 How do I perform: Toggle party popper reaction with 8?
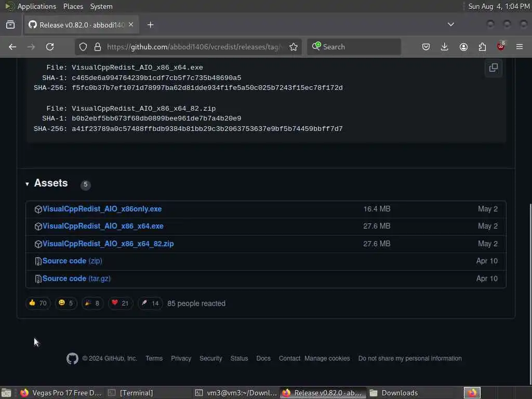(x=92, y=303)
